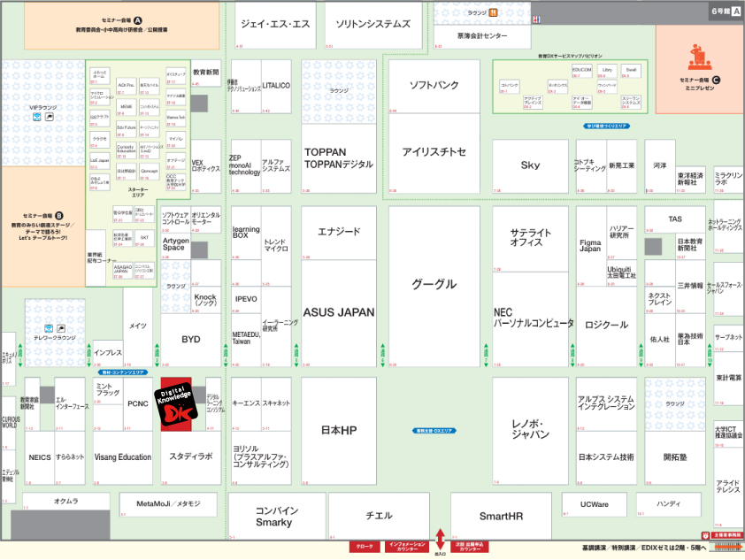The image size is (745, 560).
Task: Click the 業務支援・DXエリア blue label
Action: pos(434,431)
